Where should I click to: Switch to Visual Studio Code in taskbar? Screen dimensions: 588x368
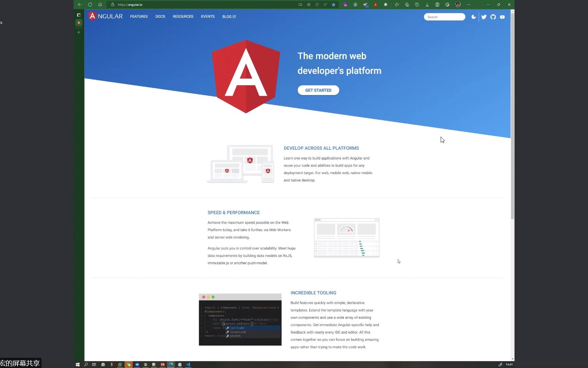(188, 364)
